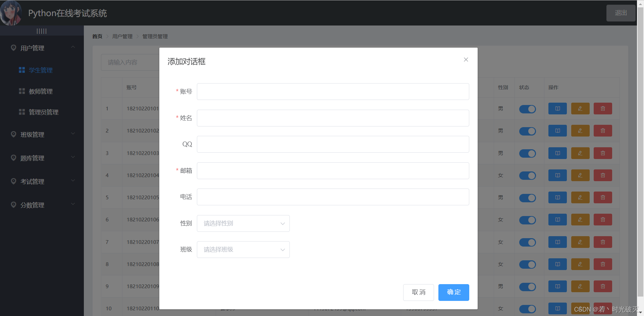Switch off the status toggle in row 9

point(527,287)
